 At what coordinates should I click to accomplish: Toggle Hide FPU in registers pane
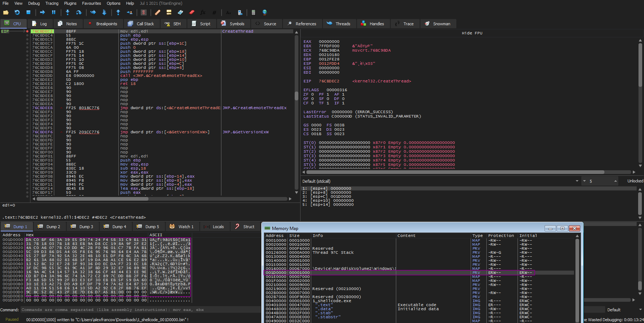click(x=472, y=33)
